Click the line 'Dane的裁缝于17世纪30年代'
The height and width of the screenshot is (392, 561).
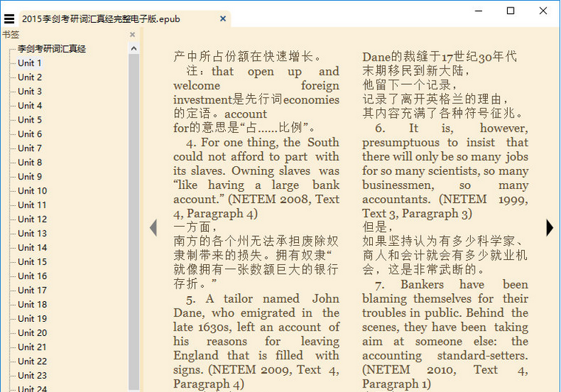coord(440,57)
